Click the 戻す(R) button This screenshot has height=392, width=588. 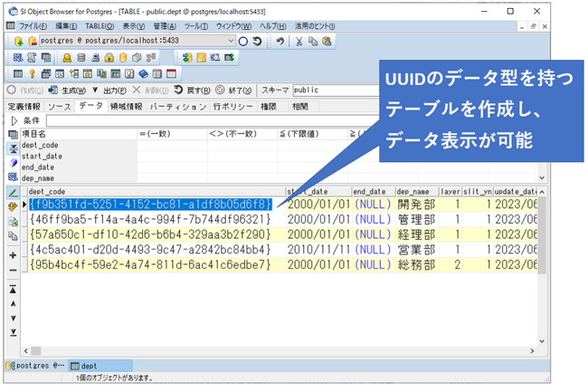(x=193, y=90)
